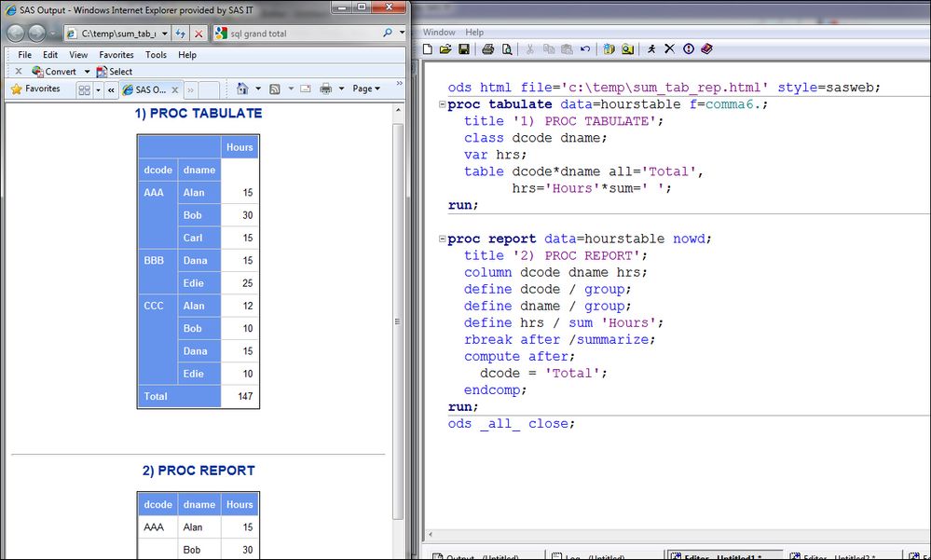
Task: Click the Favorites star button
Action: [x=35, y=89]
